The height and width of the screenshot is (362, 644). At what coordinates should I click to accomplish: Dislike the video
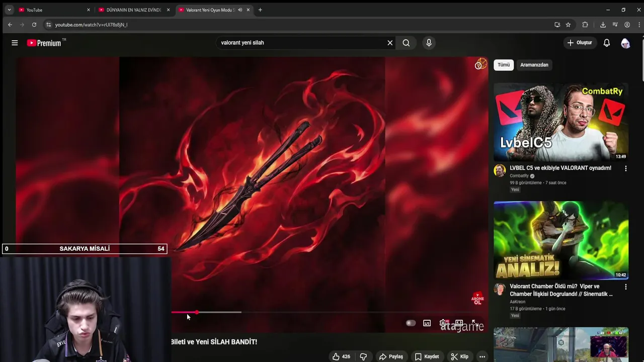[363, 356]
